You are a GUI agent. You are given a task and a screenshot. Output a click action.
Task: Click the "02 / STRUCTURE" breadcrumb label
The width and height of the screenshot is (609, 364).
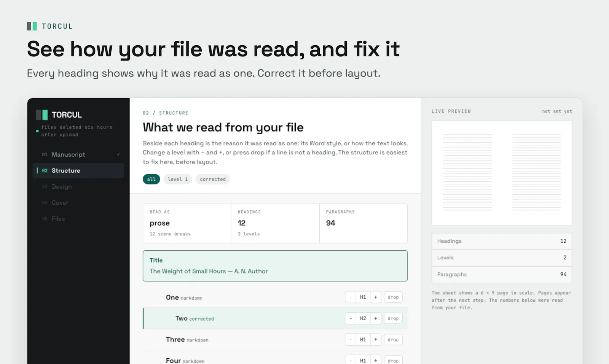(x=166, y=113)
